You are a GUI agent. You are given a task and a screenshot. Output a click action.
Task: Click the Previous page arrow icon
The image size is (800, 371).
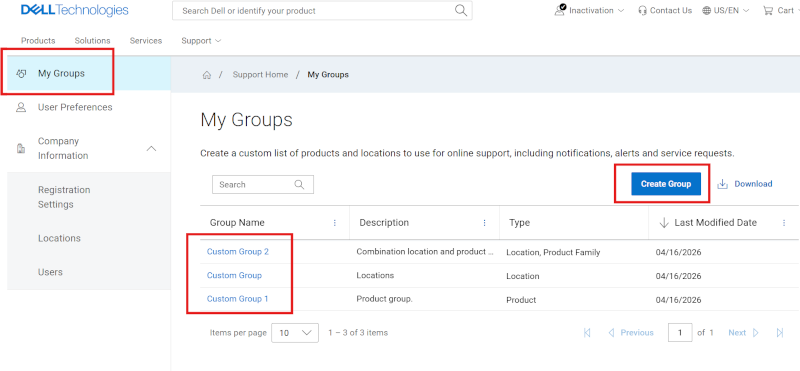click(x=611, y=333)
